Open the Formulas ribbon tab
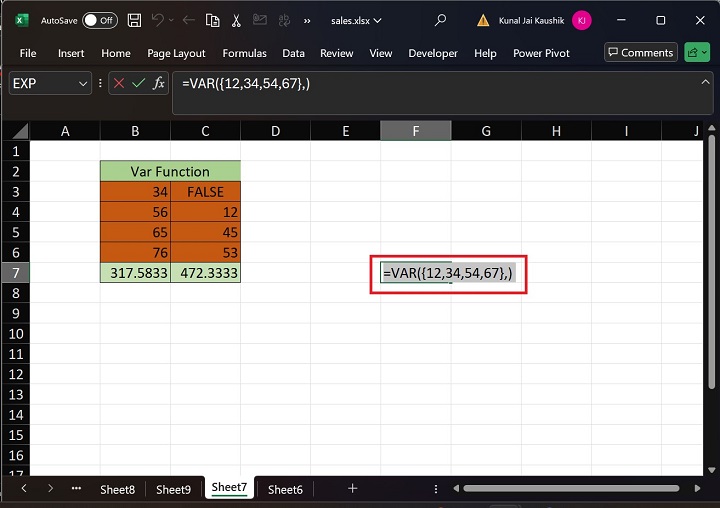Viewport: 720px width, 508px height. pos(244,53)
